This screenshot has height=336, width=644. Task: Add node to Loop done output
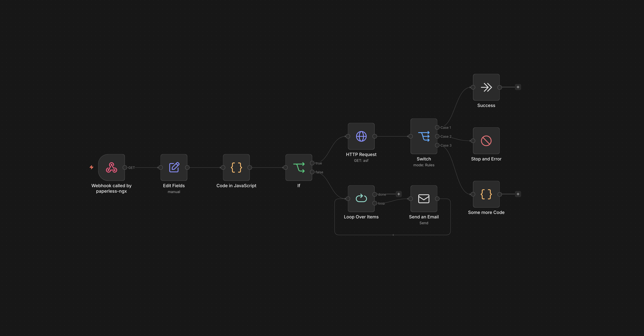(399, 194)
